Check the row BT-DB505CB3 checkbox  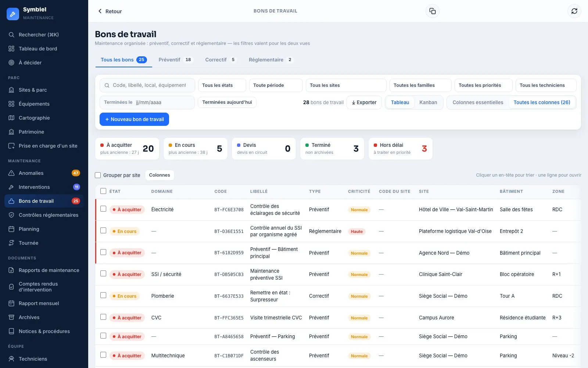pyautogui.click(x=103, y=273)
